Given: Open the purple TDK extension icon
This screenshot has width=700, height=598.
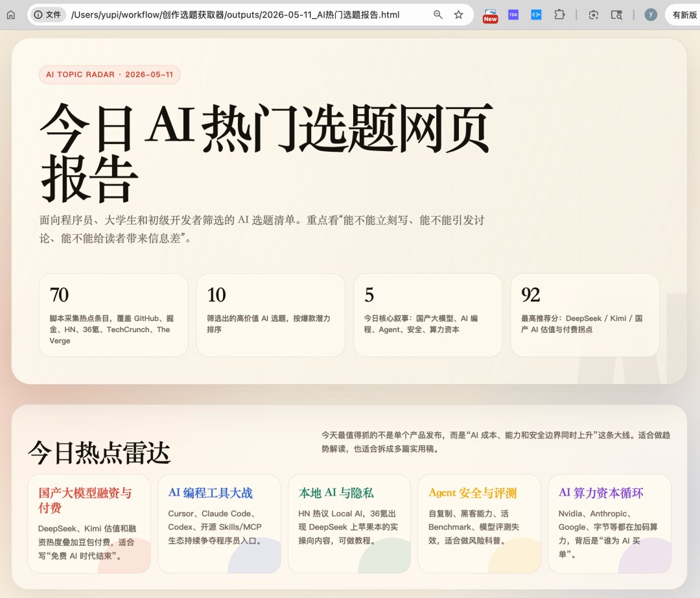Looking at the screenshot, I should coord(513,15).
